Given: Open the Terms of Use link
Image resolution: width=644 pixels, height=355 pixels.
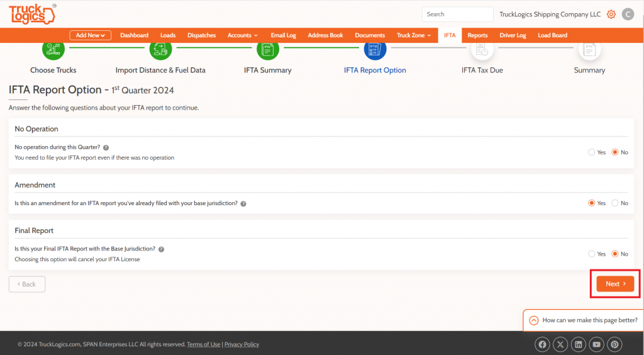Looking at the screenshot, I should pyautogui.click(x=204, y=344).
